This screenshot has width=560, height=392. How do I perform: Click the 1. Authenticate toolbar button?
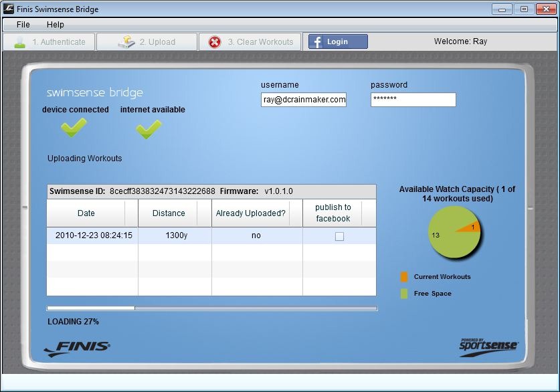coord(49,41)
